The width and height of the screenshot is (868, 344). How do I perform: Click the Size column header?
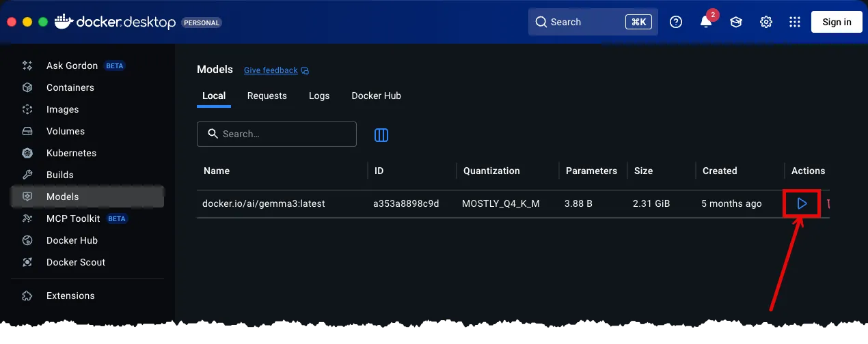click(x=643, y=171)
